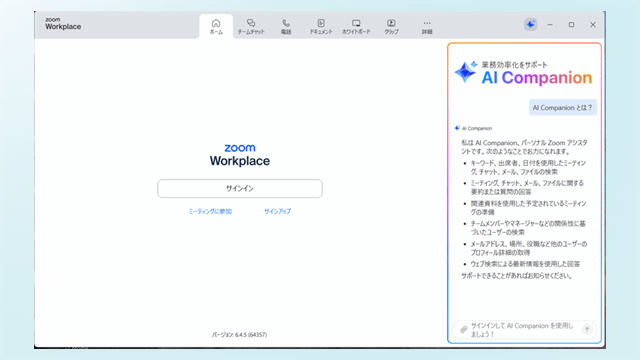The image size is (640, 360).
Task: Open the 電話 tab
Action: pyautogui.click(x=286, y=27)
